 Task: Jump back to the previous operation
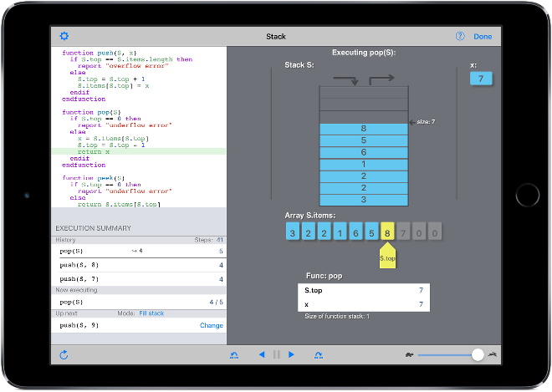click(234, 355)
